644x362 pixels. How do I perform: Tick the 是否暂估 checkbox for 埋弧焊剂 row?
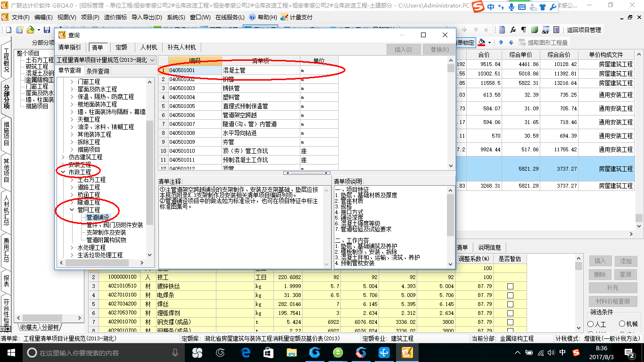pos(510,313)
